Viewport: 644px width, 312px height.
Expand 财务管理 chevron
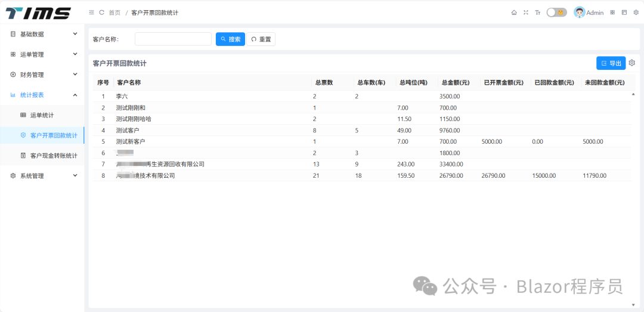(x=75, y=74)
